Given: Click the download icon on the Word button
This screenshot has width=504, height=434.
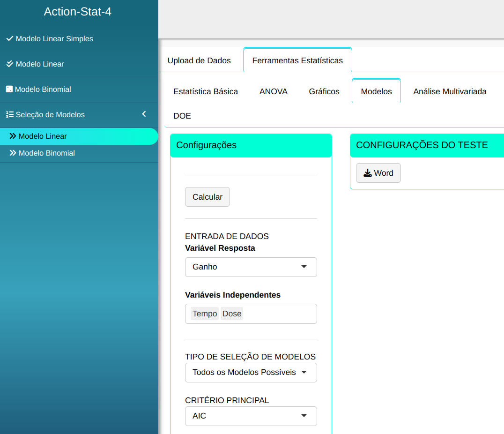Looking at the screenshot, I should (x=368, y=173).
